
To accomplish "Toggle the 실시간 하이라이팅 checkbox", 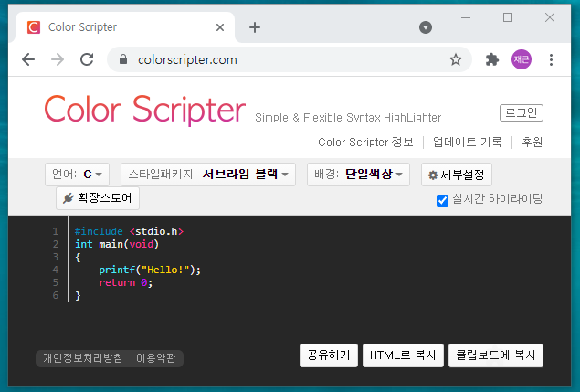I will (x=442, y=200).
